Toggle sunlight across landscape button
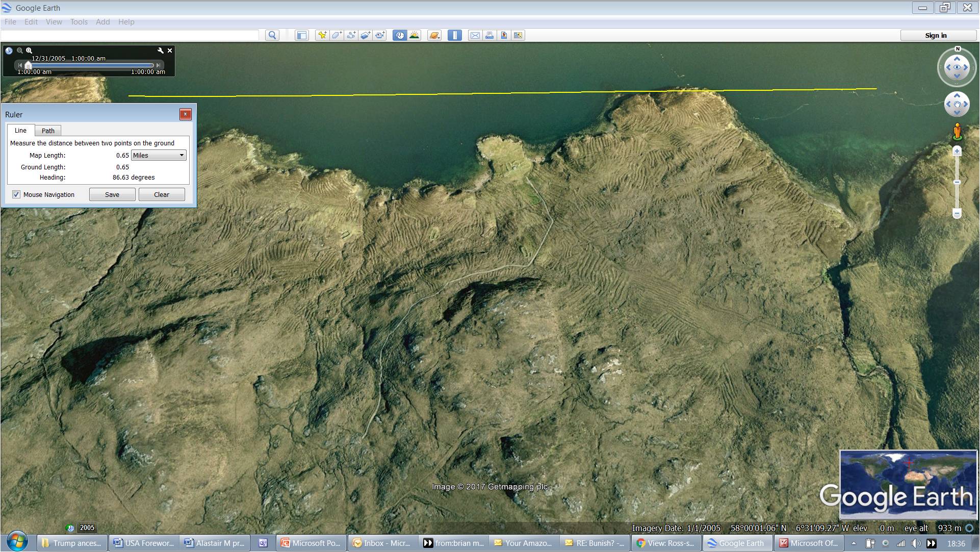 (x=414, y=35)
